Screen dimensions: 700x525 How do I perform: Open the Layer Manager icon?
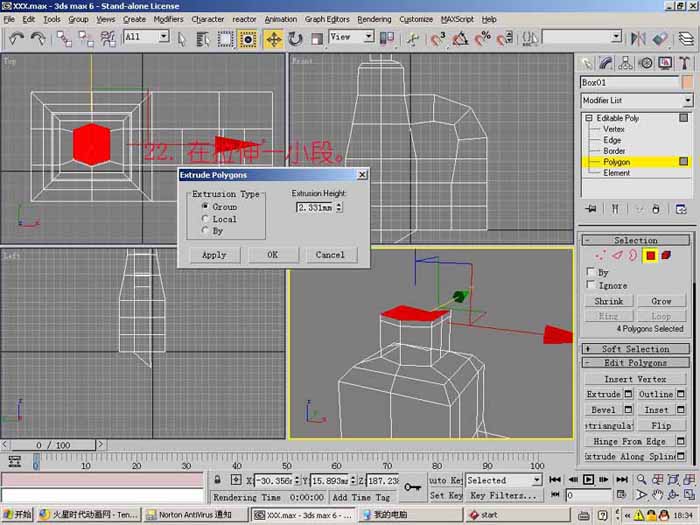point(686,39)
